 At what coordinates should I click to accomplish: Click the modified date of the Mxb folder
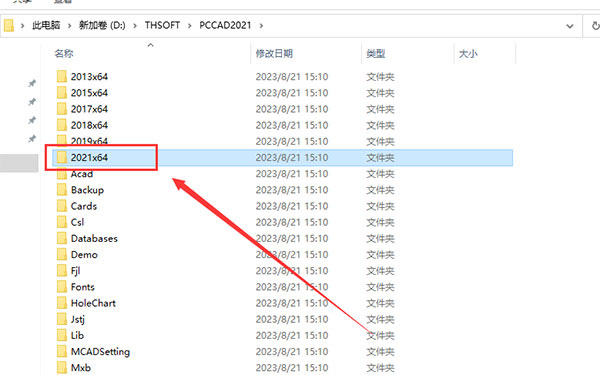tap(292, 368)
